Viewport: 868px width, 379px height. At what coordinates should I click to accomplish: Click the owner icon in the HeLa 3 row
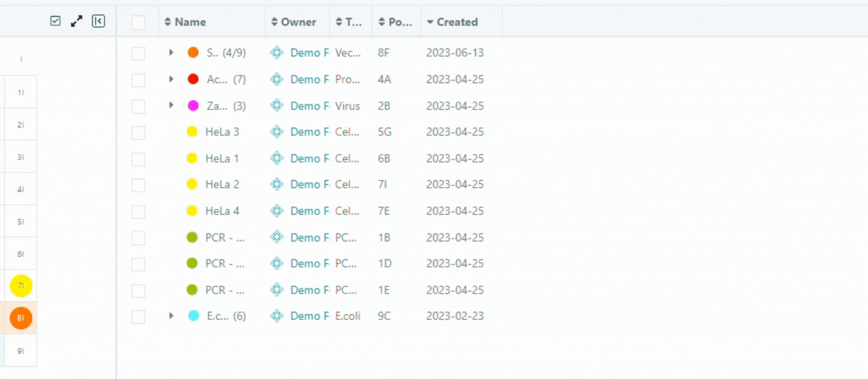click(277, 132)
